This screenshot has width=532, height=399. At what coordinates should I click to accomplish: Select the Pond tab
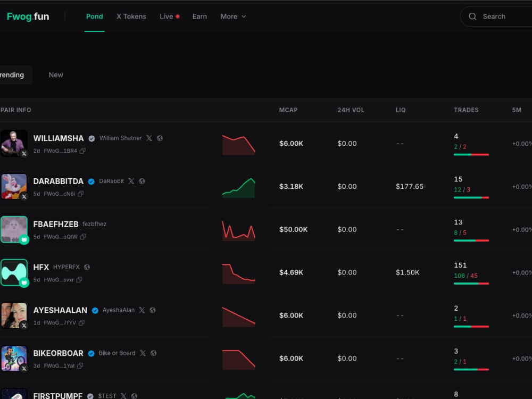pyautogui.click(x=94, y=16)
